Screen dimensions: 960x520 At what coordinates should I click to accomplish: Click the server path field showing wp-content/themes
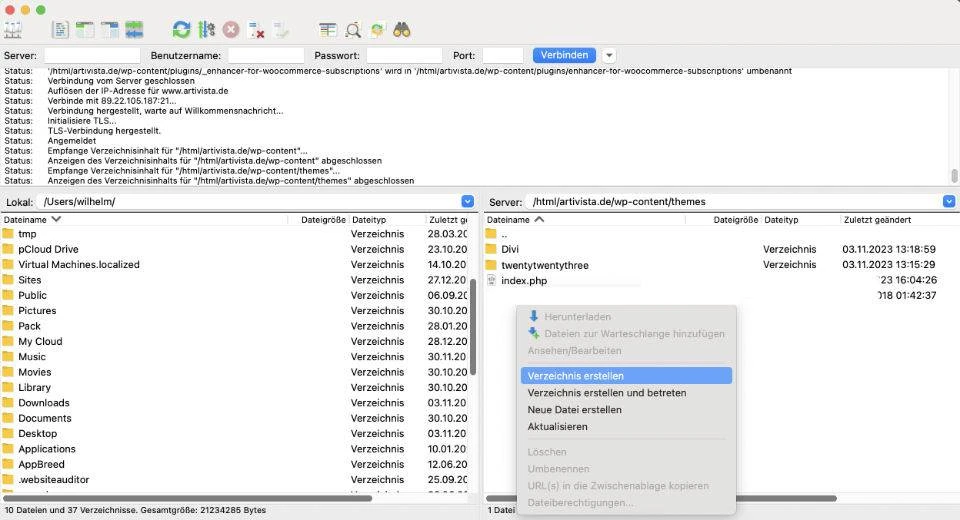pyautogui.click(x=733, y=202)
